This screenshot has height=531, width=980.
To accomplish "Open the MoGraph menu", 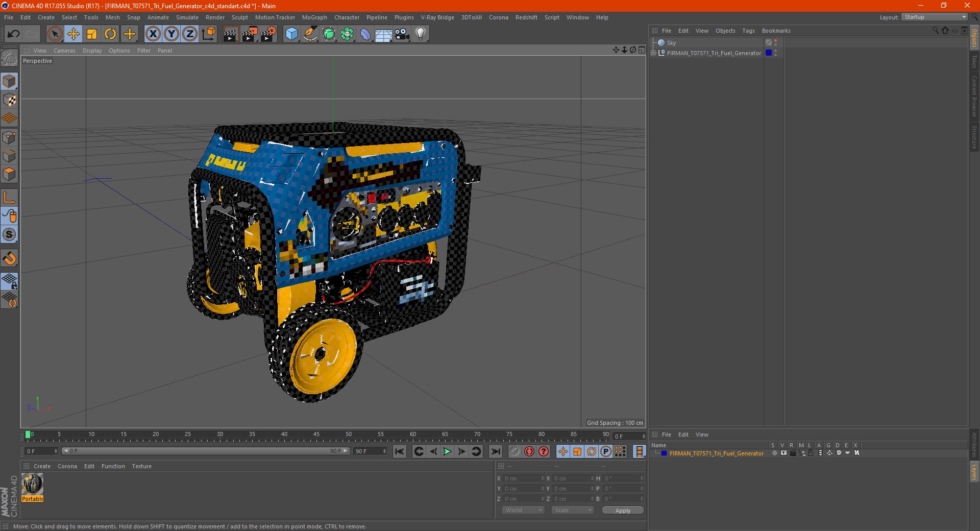I will pos(314,17).
